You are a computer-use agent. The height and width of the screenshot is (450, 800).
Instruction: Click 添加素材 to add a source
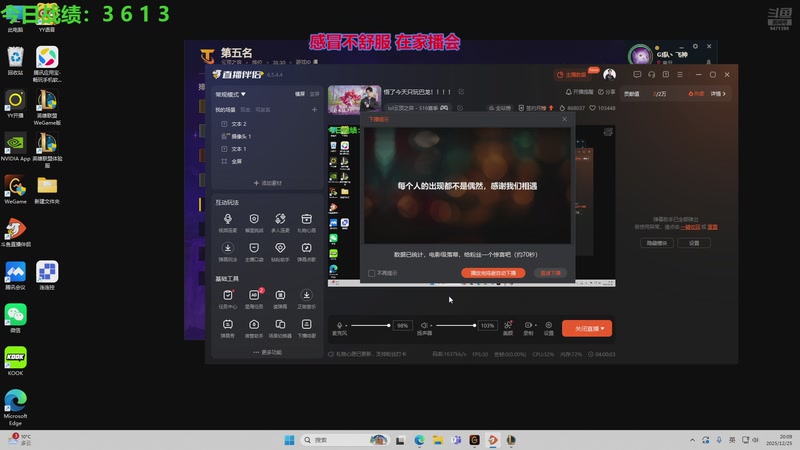pos(267,183)
